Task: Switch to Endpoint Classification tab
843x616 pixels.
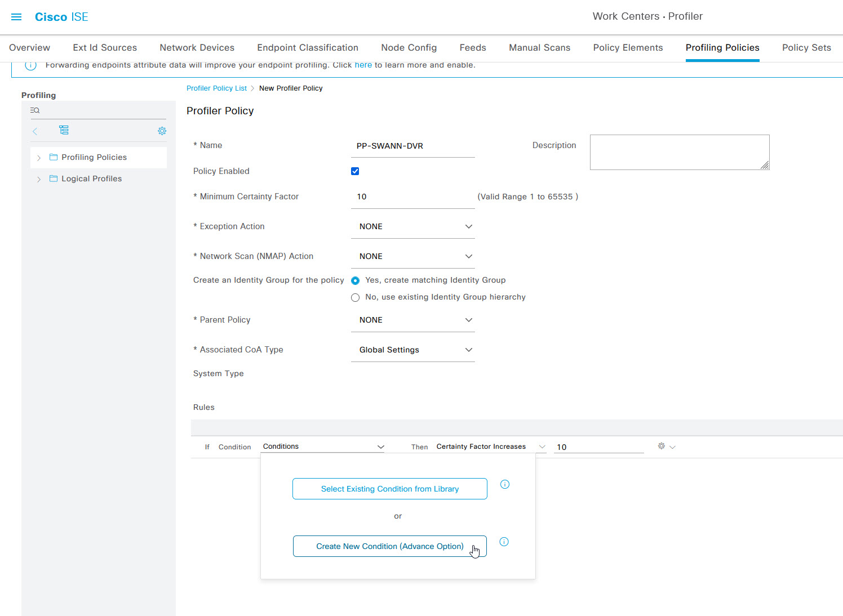Action: [308, 48]
